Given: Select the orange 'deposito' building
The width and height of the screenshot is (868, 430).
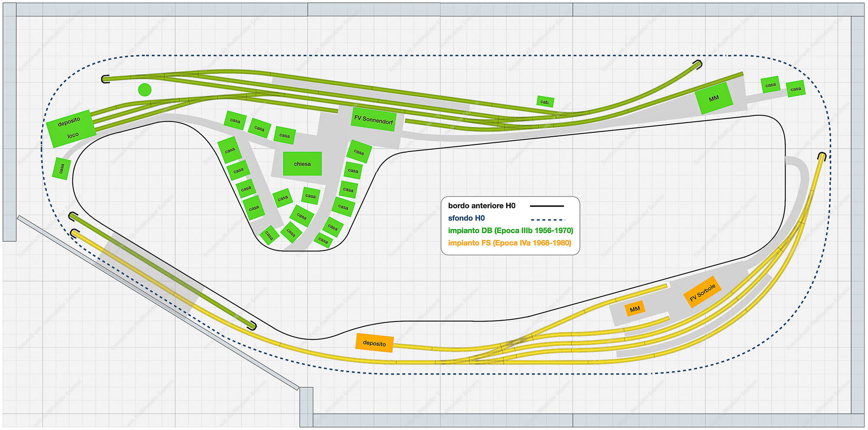Looking at the screenshot, I should coord(374,343).
